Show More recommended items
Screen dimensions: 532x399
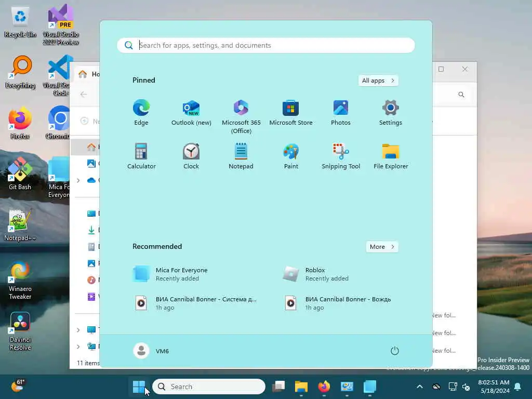coord(382,247)
